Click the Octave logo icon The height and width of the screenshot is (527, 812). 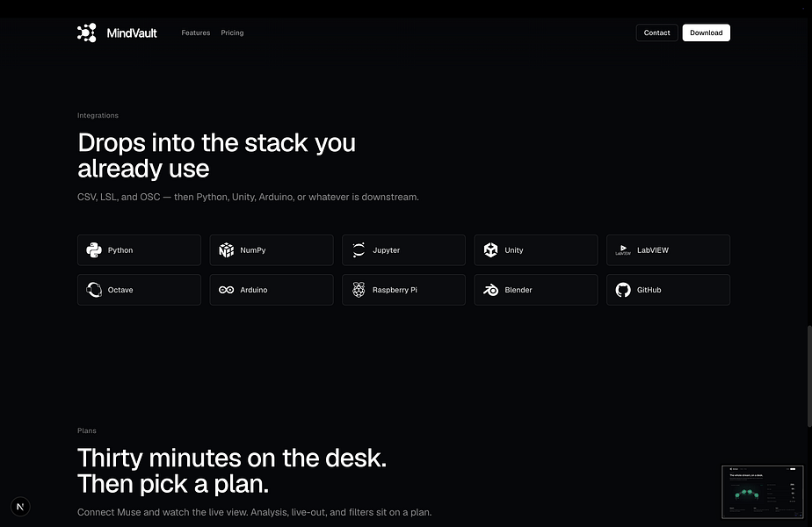pos(94,290)
